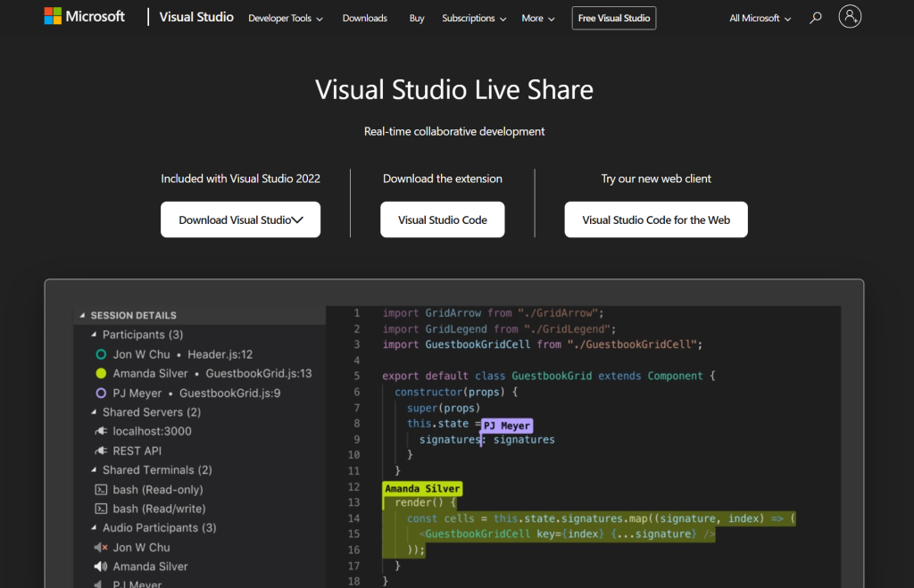This screenshot has height=588, width=914.
Task: Click the bash (Read/write) terminal label
Action: (x=159, y=509)
